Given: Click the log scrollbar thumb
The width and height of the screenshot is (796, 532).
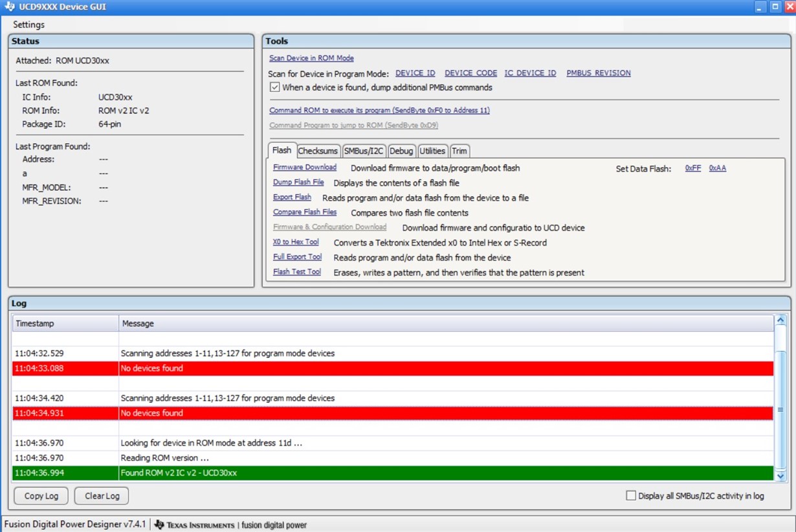Looking at the screenshot, I should tap(780, 410).
